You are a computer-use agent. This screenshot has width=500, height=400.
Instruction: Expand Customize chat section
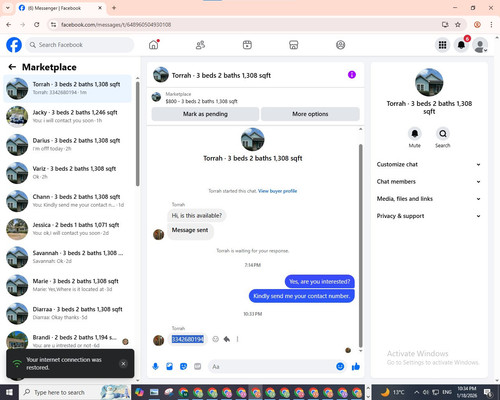[429, 164]
